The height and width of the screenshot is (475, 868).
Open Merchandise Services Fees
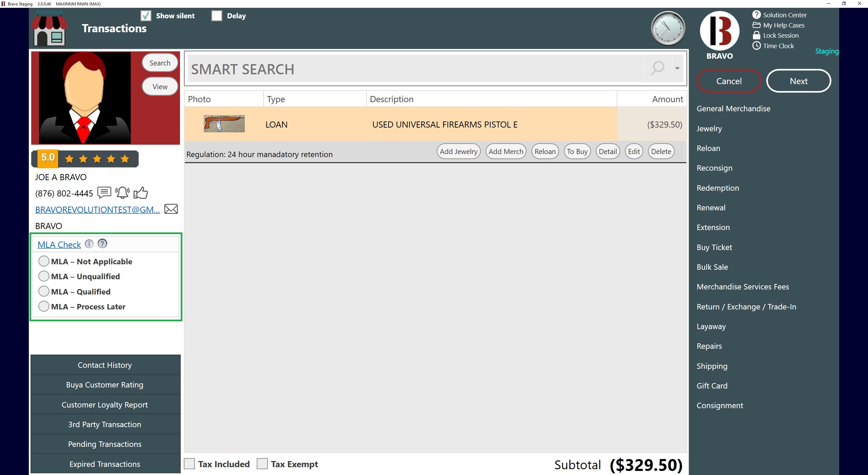pyautogui.click(x=743, y=287)
